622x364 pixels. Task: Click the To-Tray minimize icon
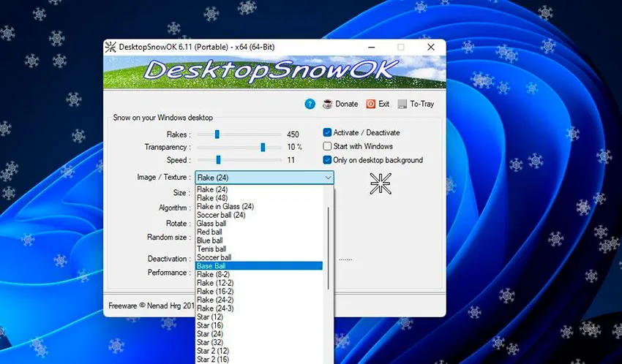(402, 105)
